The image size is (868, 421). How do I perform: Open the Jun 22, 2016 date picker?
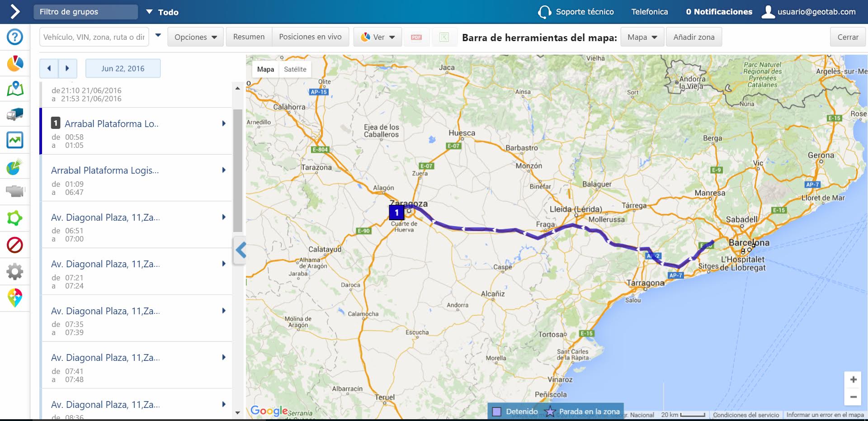[123, 68]
